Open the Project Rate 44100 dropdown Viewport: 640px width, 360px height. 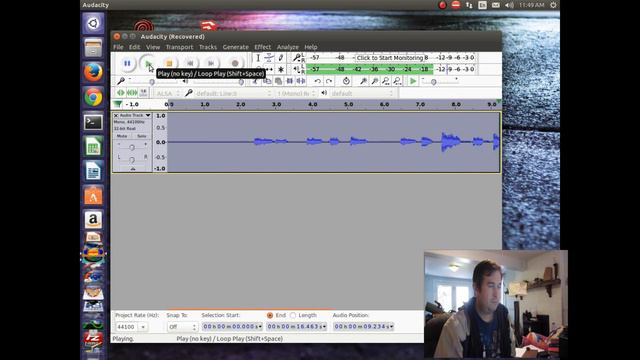coord(131,327)
